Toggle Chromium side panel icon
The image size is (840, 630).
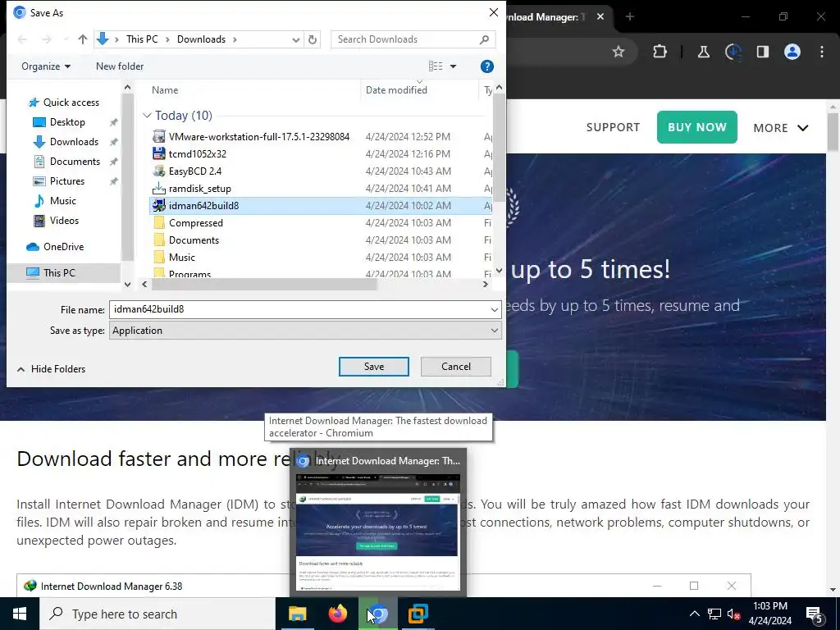762,52
